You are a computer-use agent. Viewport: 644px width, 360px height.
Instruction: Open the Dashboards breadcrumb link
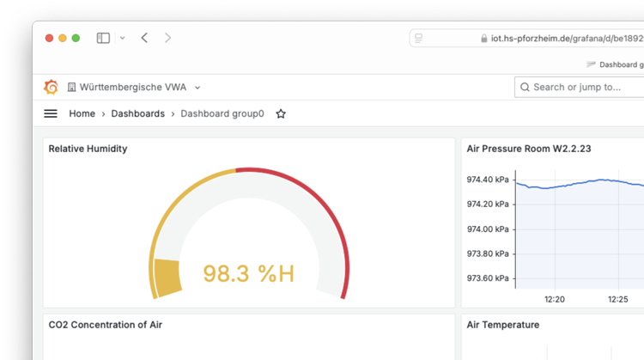137,113
